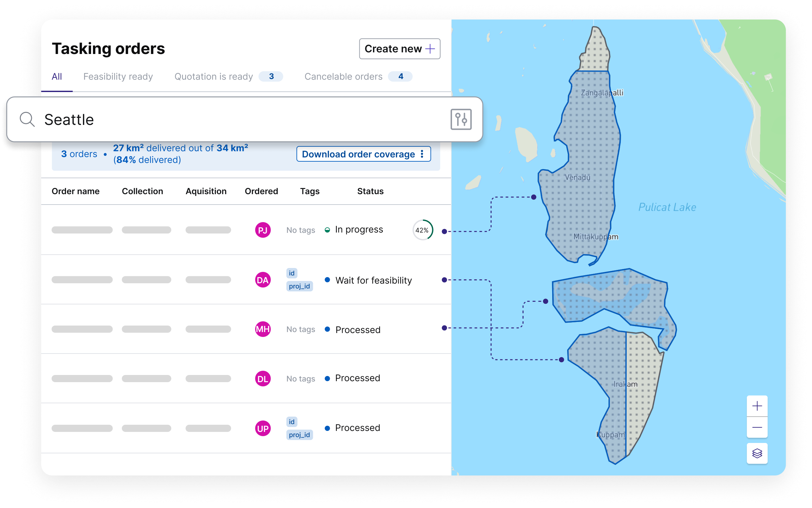Screen dimensions: 812x508
Task: Open the Download order coverage dropdown
Action: (x=363, y=154)
